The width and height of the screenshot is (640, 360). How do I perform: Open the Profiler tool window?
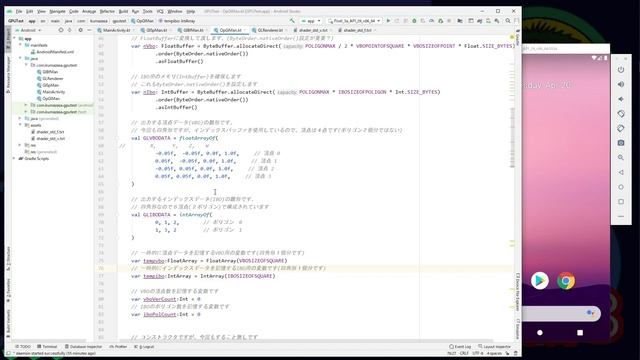118,347
